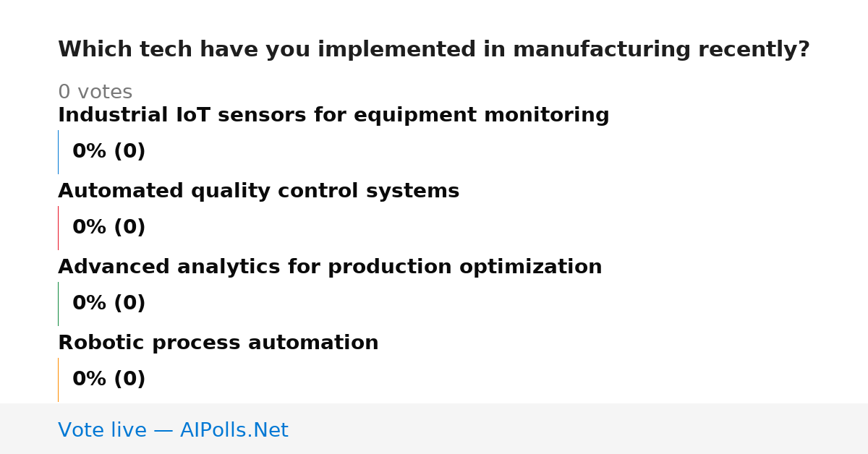Click the poll question heading about manufacturing tech
Screen dimensions: 868x454
(434, 50)
